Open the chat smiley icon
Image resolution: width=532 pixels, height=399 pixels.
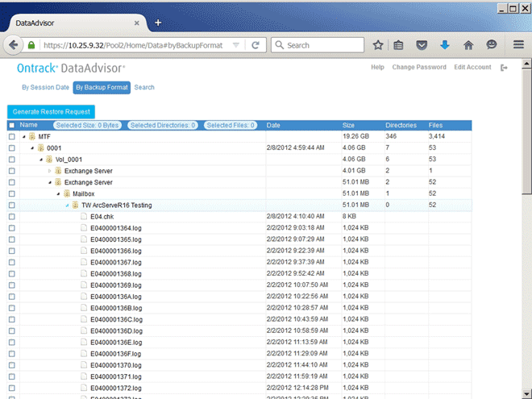point(492,45)
